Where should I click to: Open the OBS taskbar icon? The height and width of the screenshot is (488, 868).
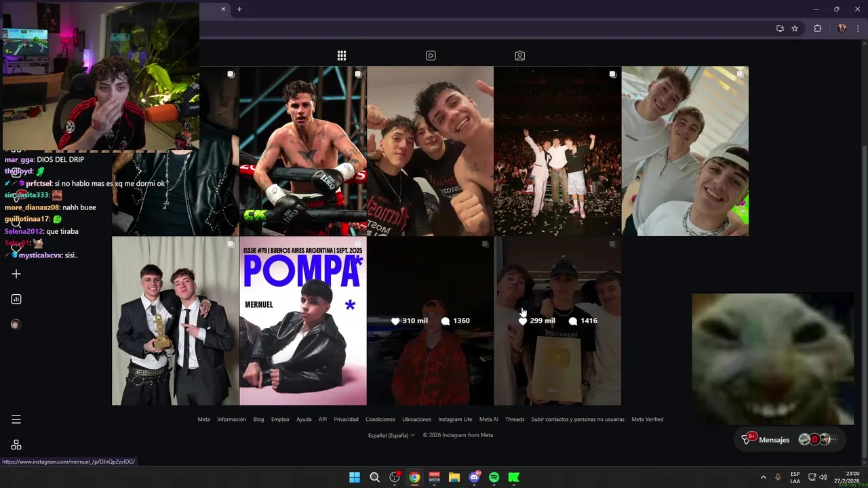395,477
